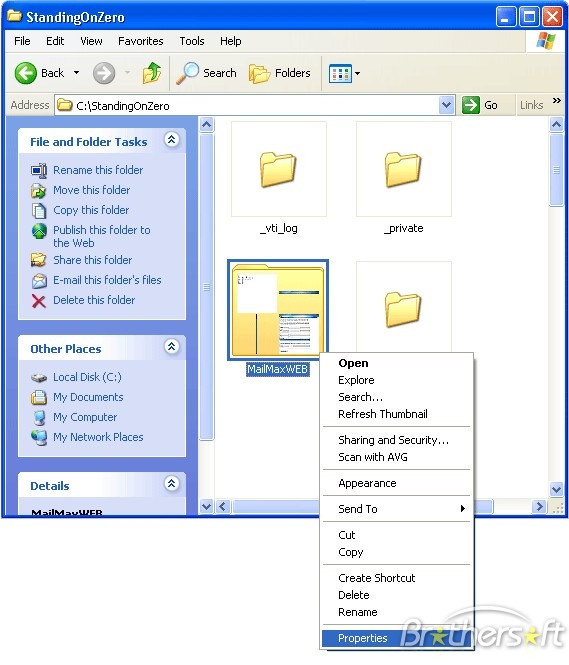Open the View menu
This screenshot has width=569, height=665.
pos(91,41)
